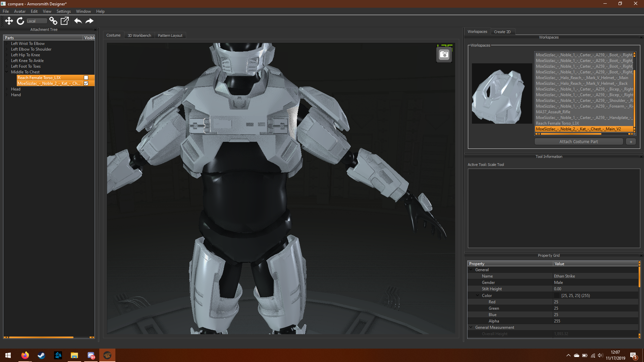Click the chain link tool icon
Viewport: 644px width, 362px height.
pyautogui.click(x=53, y=21)
